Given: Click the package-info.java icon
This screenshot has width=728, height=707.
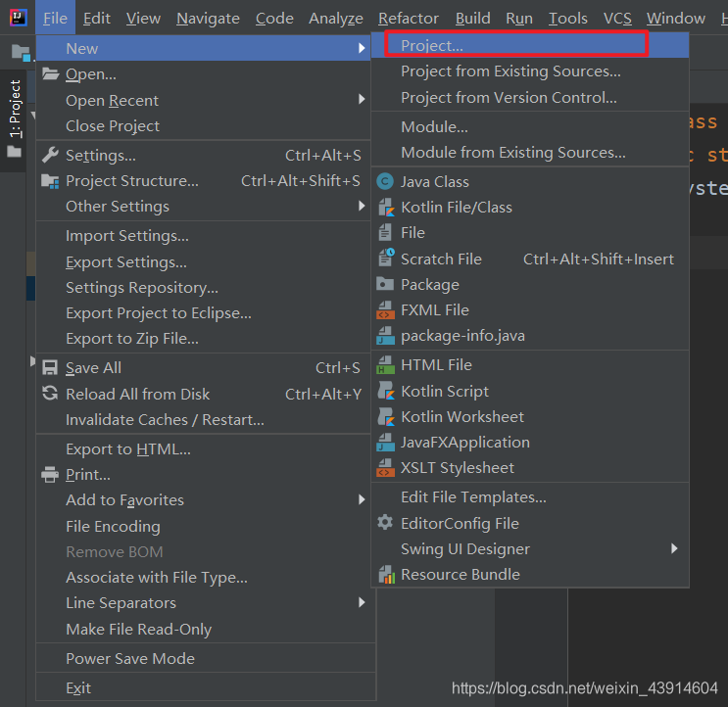Looking at the screenshot, I should tap(385, 336).
